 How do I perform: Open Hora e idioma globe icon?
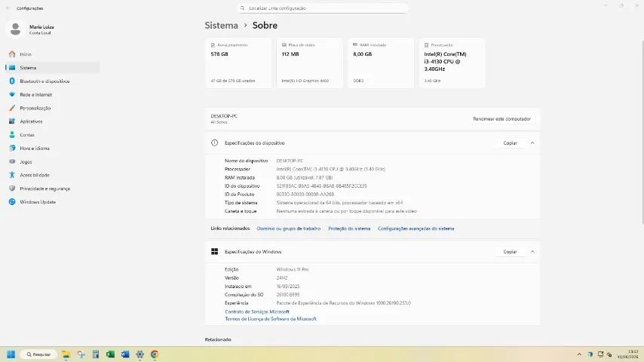click(x=12, y=148)
